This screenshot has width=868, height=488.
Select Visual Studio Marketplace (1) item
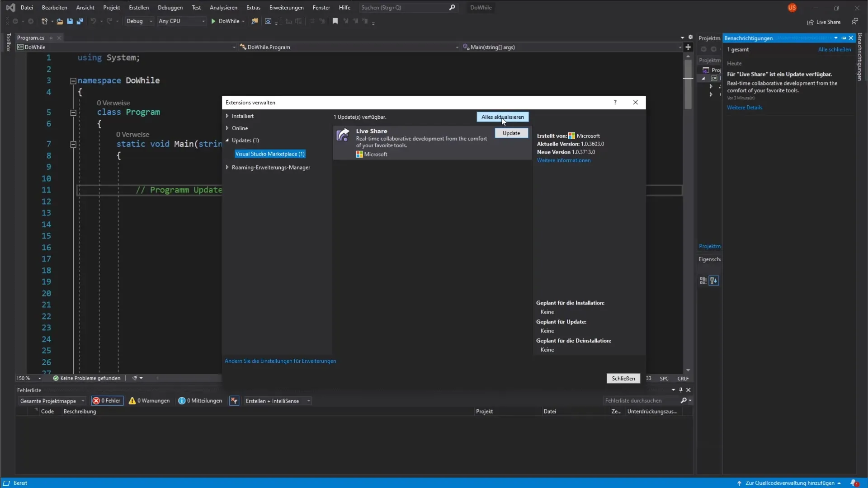(x=270, y=154)
